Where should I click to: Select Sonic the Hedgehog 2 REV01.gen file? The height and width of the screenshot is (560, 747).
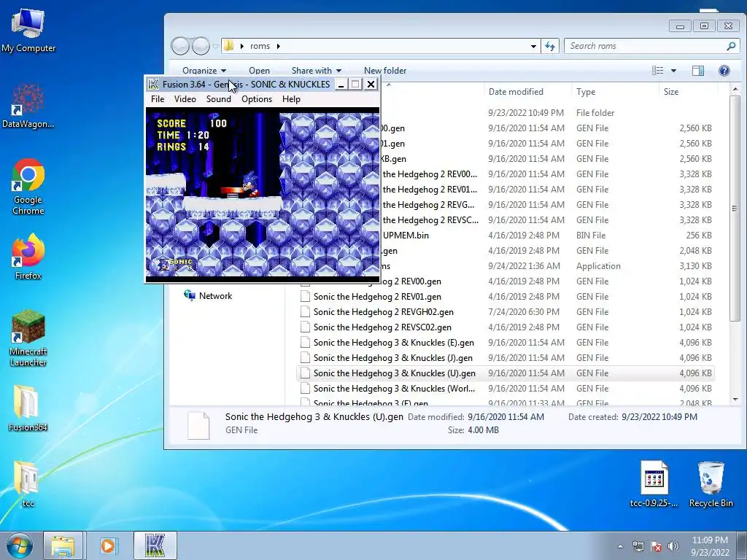(x=506, y=297)
